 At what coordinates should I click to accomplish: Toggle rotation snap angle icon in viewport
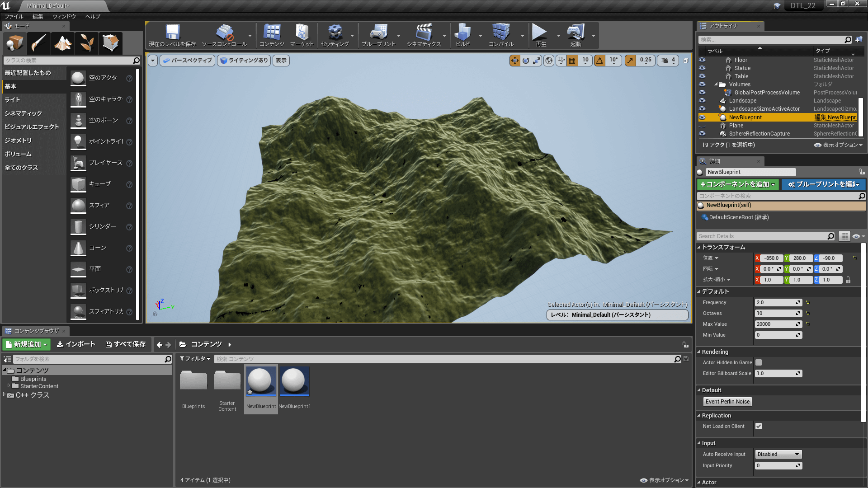coord(600,61)
